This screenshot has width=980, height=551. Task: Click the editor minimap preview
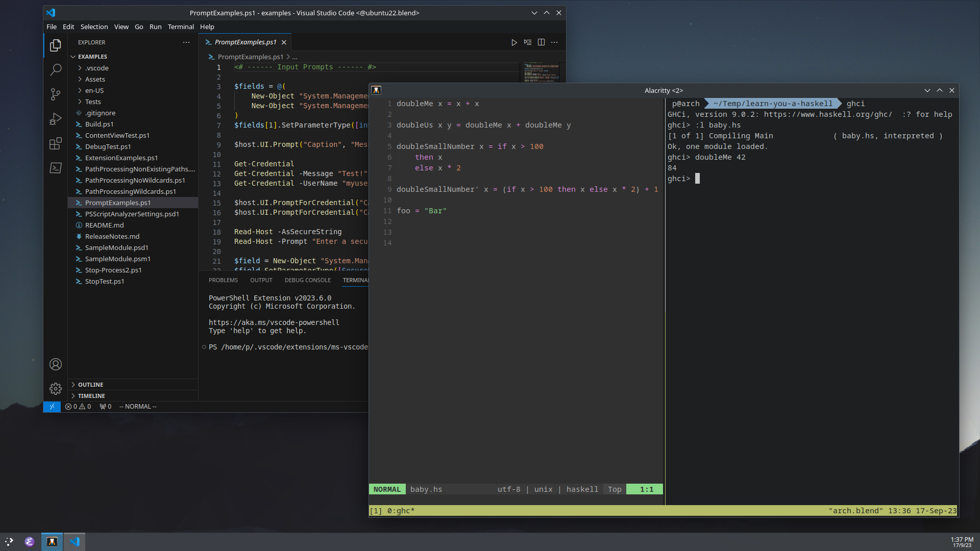click(x=542, y=72)
